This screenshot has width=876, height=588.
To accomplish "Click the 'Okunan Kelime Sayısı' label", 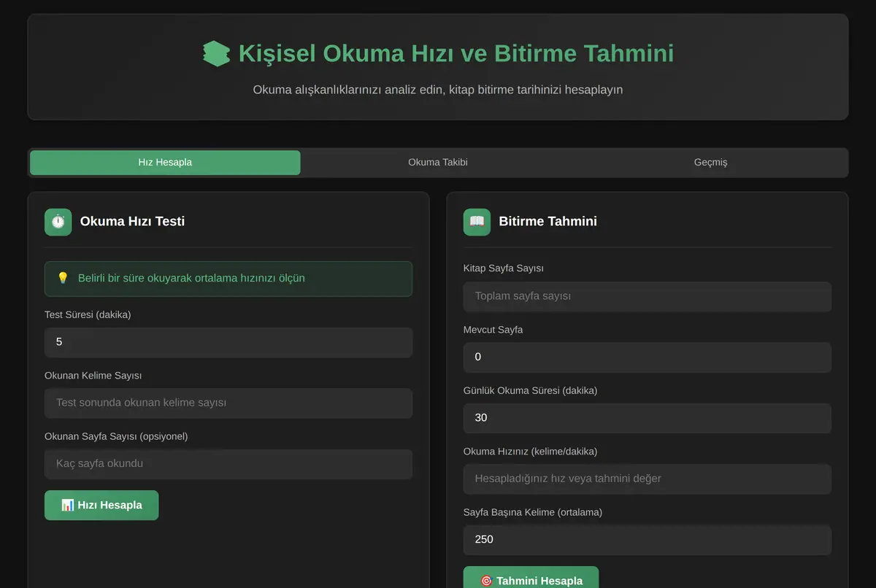I will (x=93, y=375).
